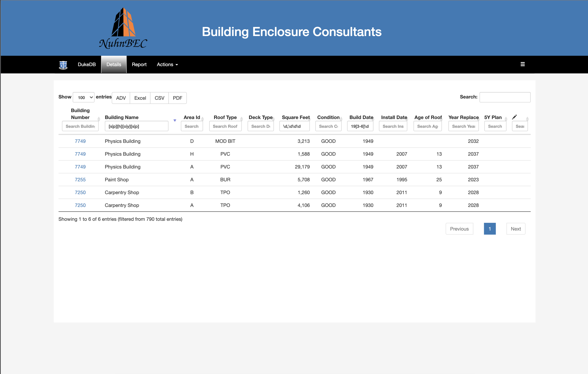Sort the 5Y Plan column arrows

click(x=506, y=119)
